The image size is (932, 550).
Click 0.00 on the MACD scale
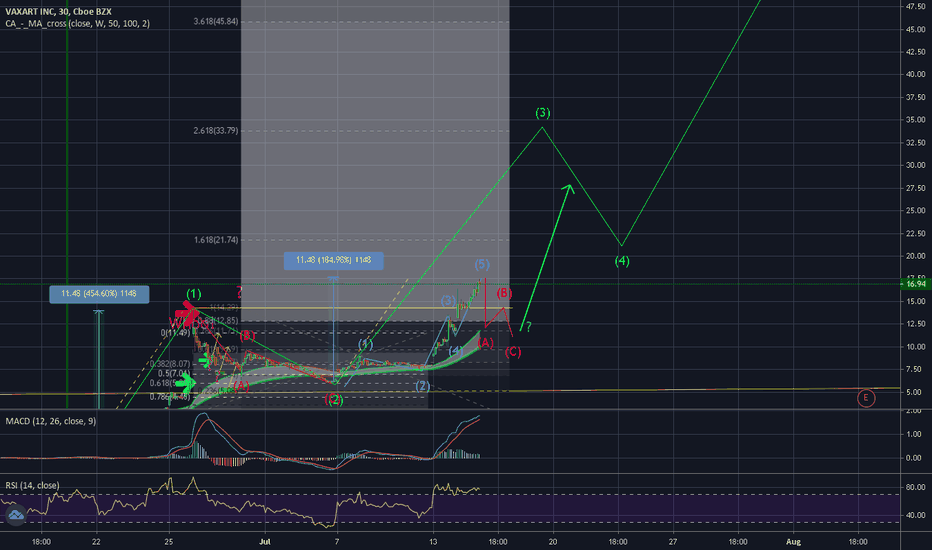(x=914, y=458)
